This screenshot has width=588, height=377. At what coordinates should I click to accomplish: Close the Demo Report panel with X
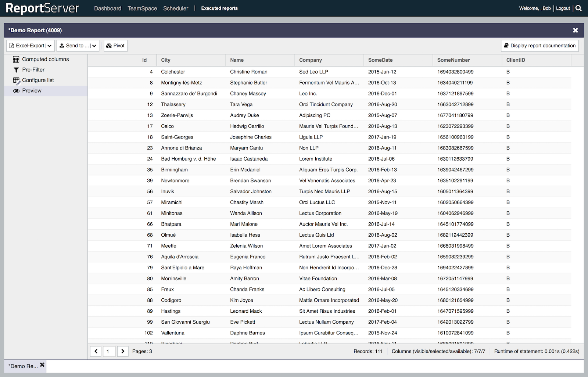576,30
